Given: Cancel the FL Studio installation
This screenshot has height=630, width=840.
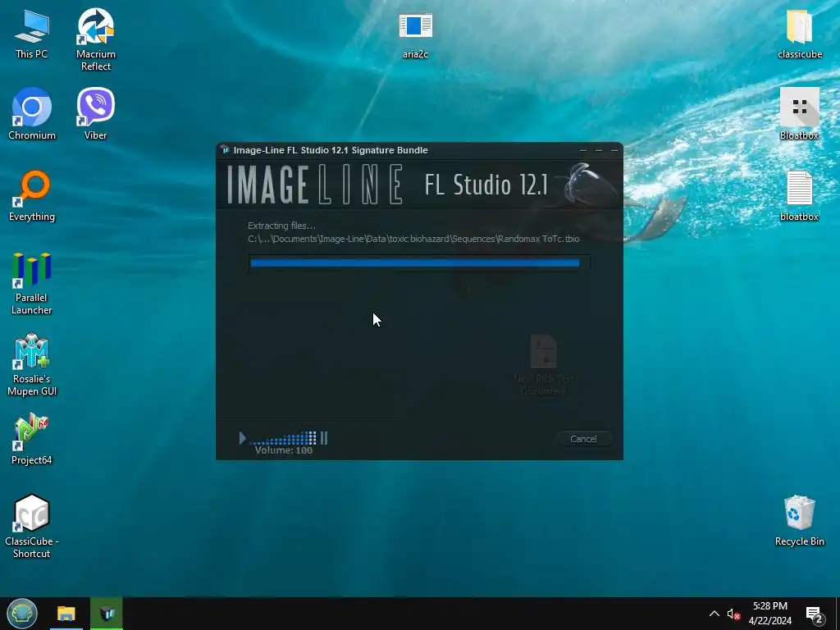Looking at the screenshot, I should click(x=583, y=439).
